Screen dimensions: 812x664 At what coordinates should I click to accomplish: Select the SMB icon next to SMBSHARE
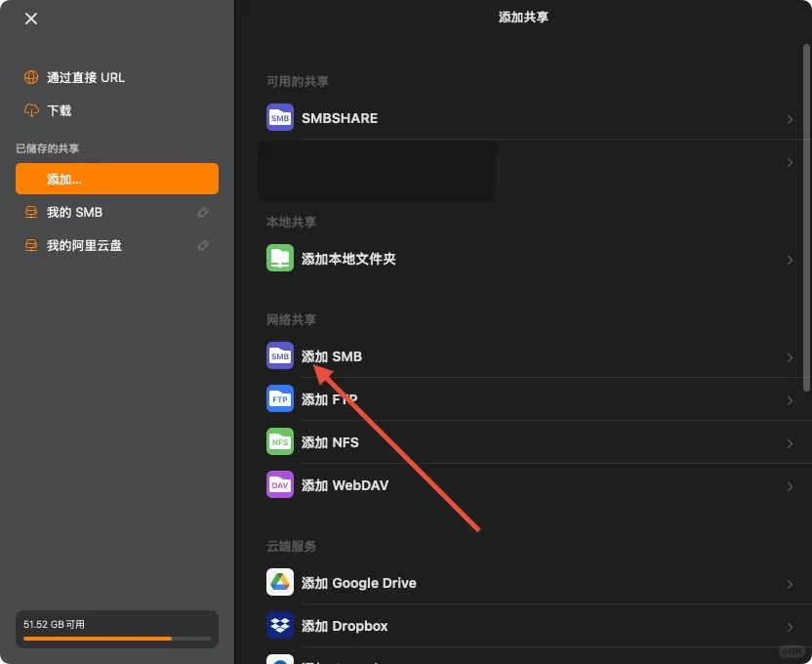[280, 117]
